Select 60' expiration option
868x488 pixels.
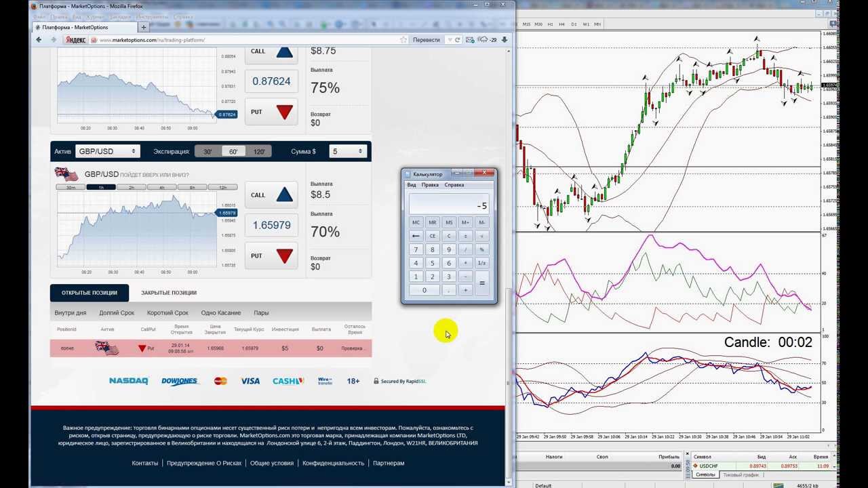point(233,152)
